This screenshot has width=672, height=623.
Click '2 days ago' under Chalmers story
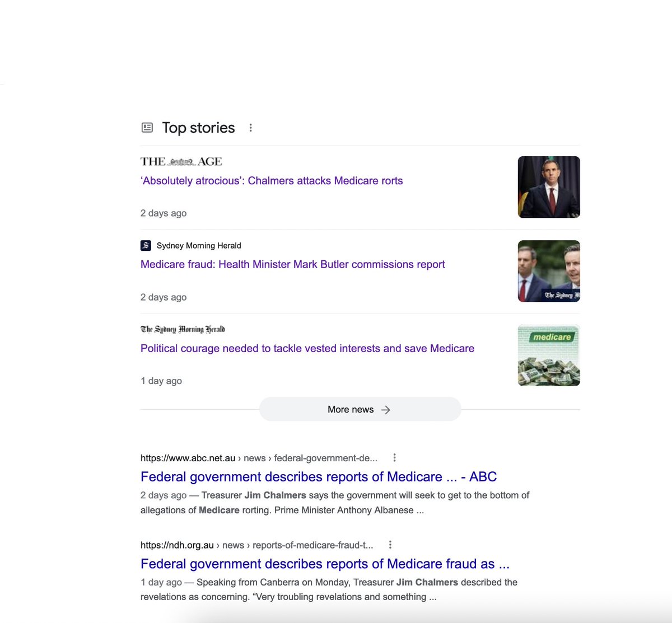164,213
